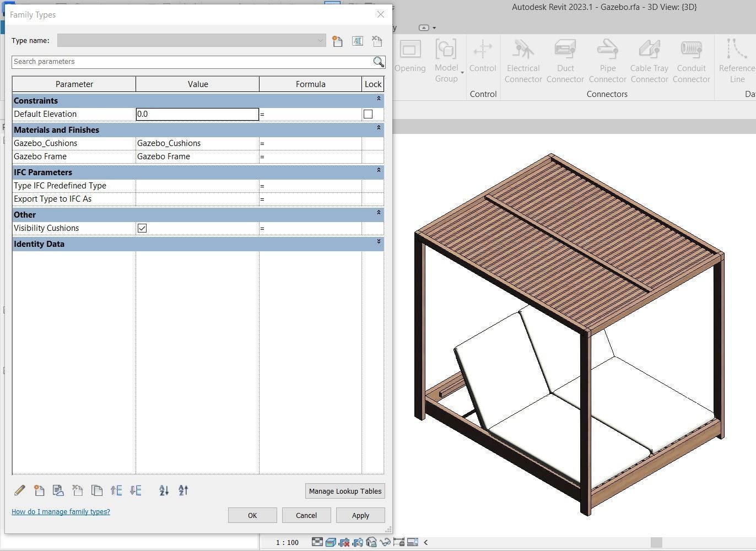Click the Parameter column header
The width and height of the screenshot is (756, 551).
click(74, 84)
